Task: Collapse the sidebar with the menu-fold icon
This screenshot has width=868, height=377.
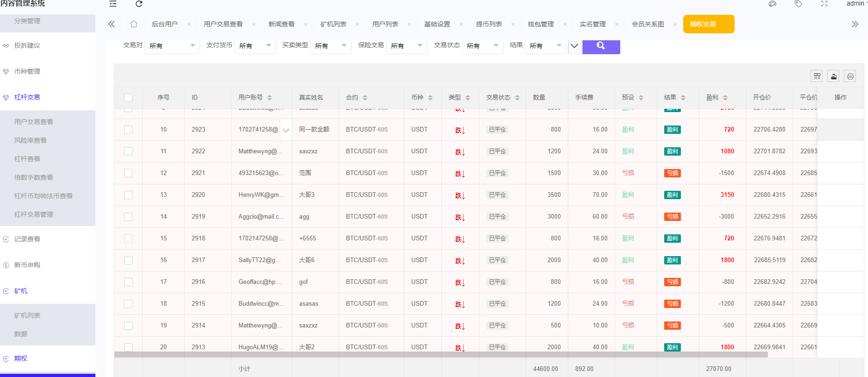Action: tap(113, 4)
